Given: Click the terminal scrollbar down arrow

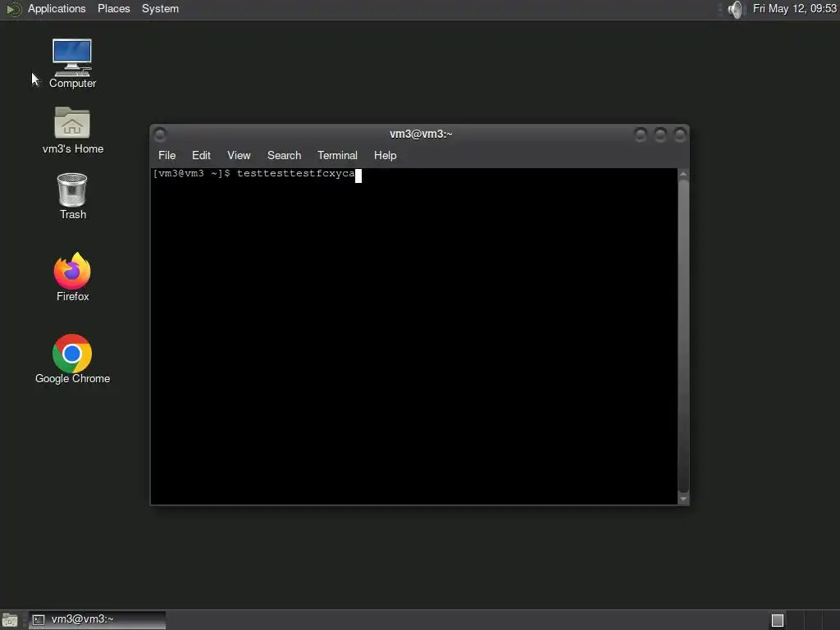Looking at the screenshot, I should click(x=683, y=499).
